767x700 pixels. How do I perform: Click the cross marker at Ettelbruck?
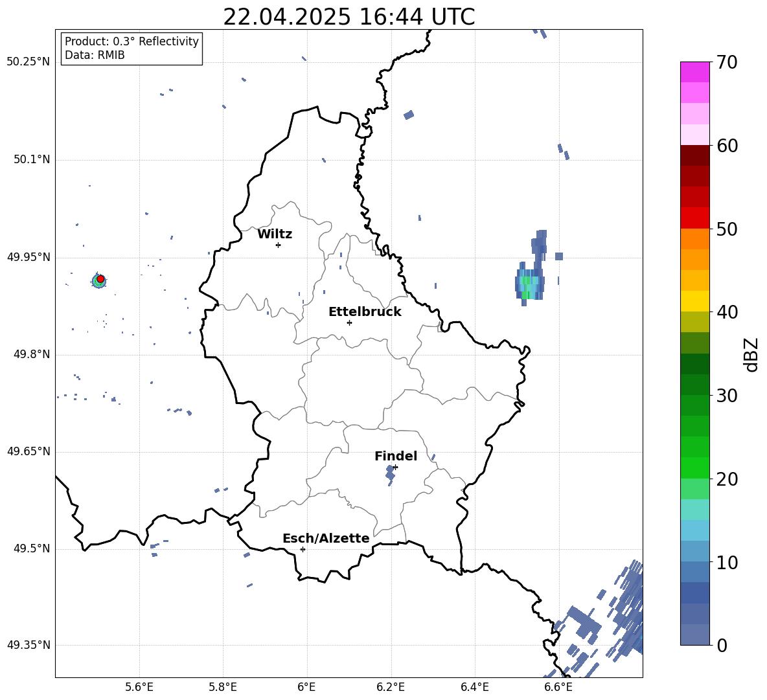349,322
